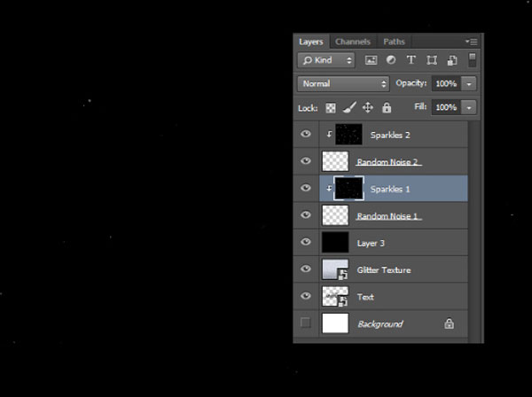Toggle the layer filtering switch

pyautogui.click(x=472, y=60)
